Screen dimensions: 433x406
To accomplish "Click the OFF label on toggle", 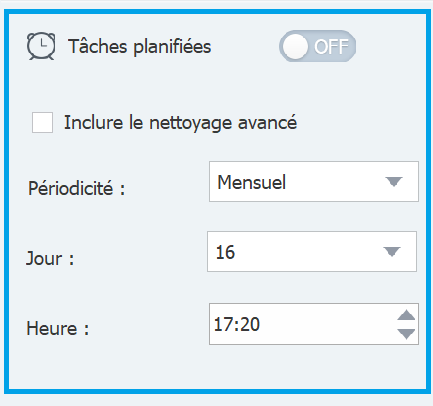I will tap(331, 46).
